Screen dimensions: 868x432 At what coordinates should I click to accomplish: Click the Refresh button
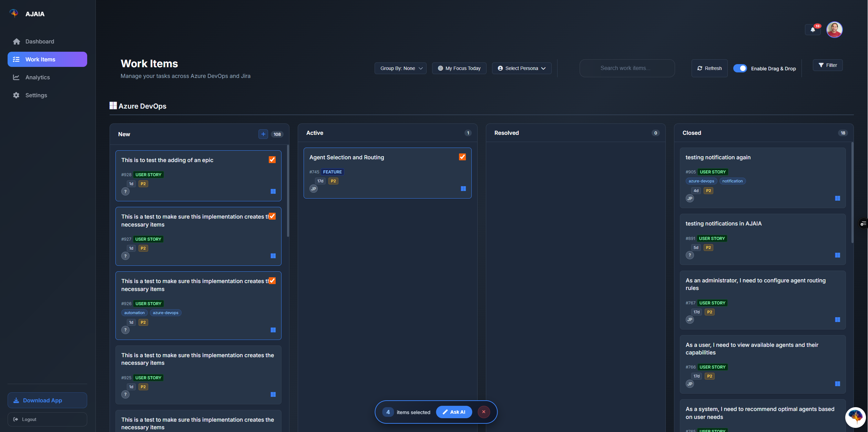pyautogui.click(x=709, y=68)
